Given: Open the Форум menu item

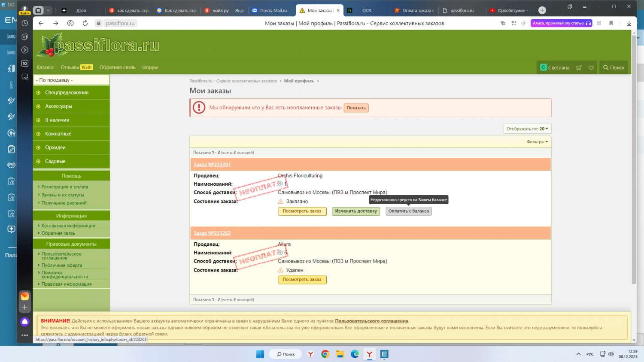Looking at the screenshot, I should (x=150, y=67).
